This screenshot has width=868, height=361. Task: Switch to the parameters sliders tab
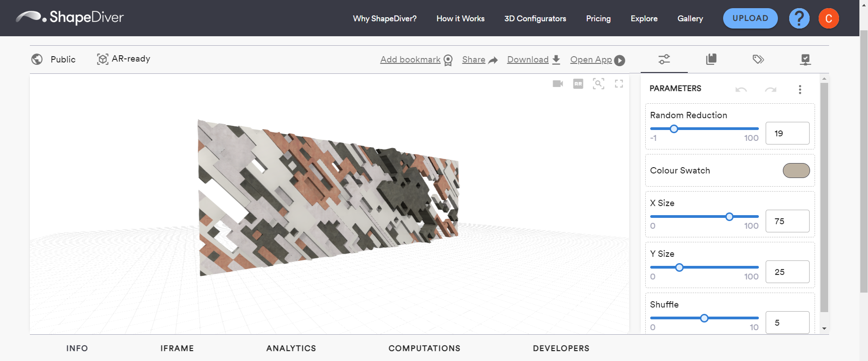click(664, 59)
